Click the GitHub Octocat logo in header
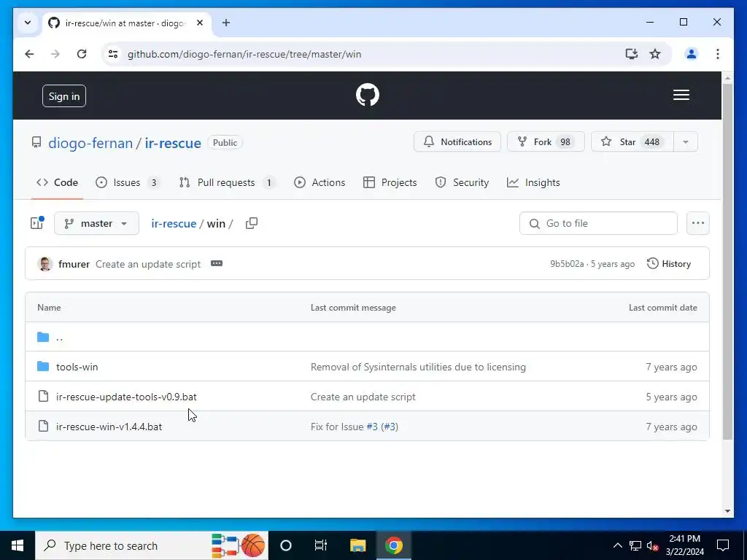The width and height of the screenshot is (747, 560). point(368,95)
